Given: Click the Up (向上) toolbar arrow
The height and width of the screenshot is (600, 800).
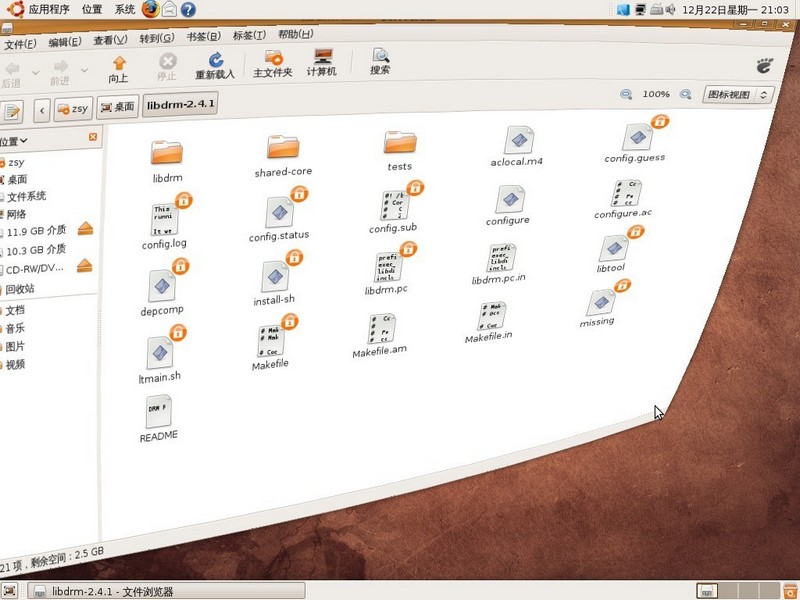Looking at the screenshot, I should tap(118, 69).
